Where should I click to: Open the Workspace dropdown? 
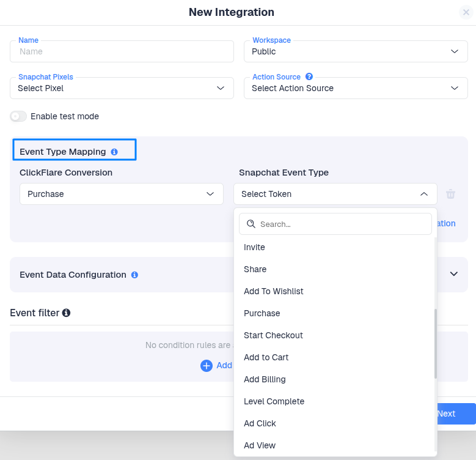pos(356,51)
